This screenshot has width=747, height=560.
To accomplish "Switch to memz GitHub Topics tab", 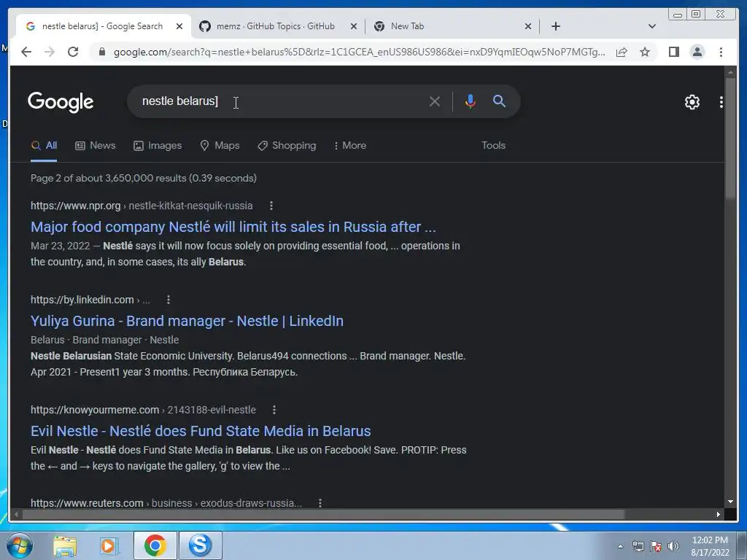I will (276, 26).
